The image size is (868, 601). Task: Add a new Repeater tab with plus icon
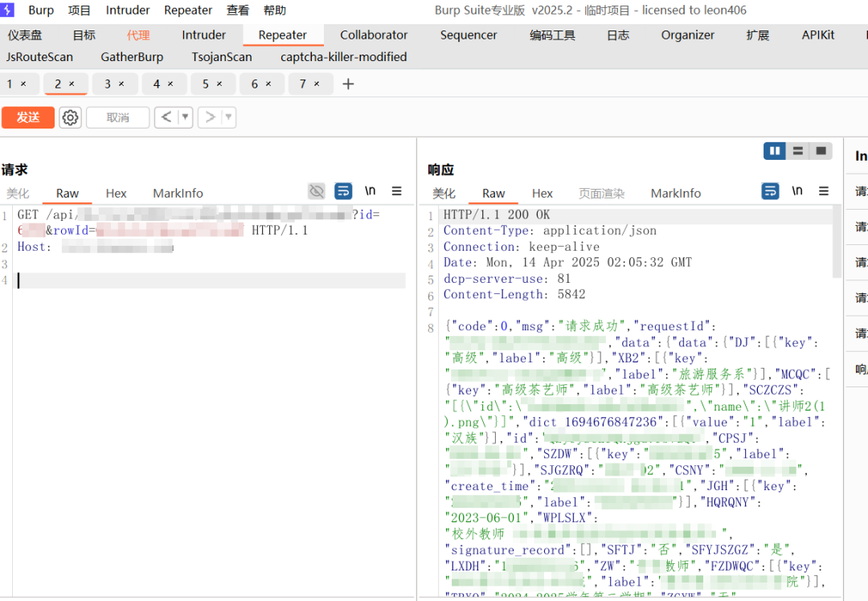(348, 84)
